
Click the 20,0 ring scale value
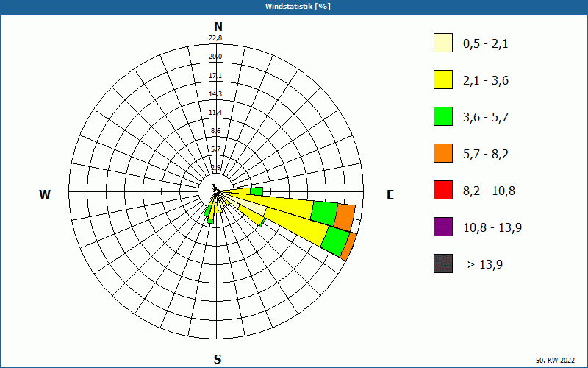coord(215,57)
